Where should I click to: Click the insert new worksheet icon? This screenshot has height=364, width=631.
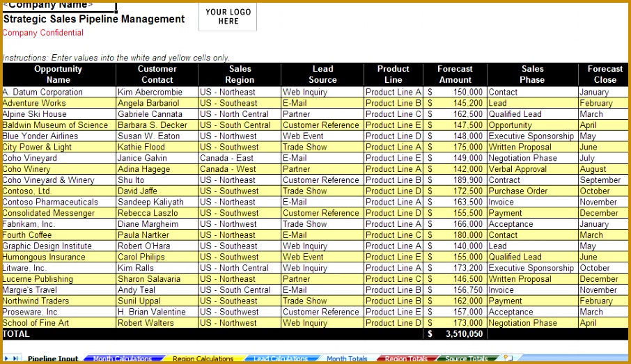[508, 358]
